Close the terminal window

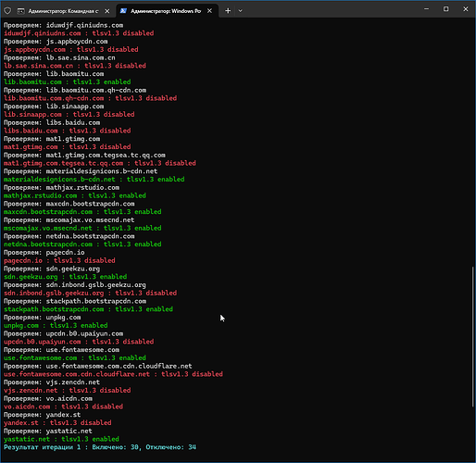tap(466, 9)
